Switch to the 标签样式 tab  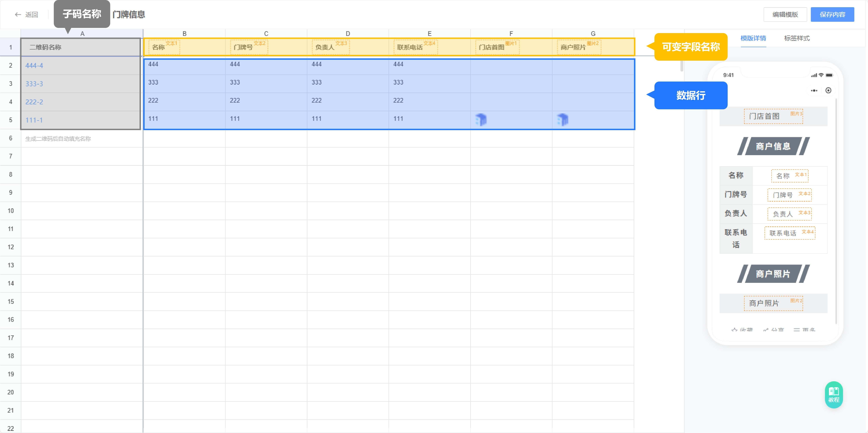pyautogui.click(x=796, y=38)
